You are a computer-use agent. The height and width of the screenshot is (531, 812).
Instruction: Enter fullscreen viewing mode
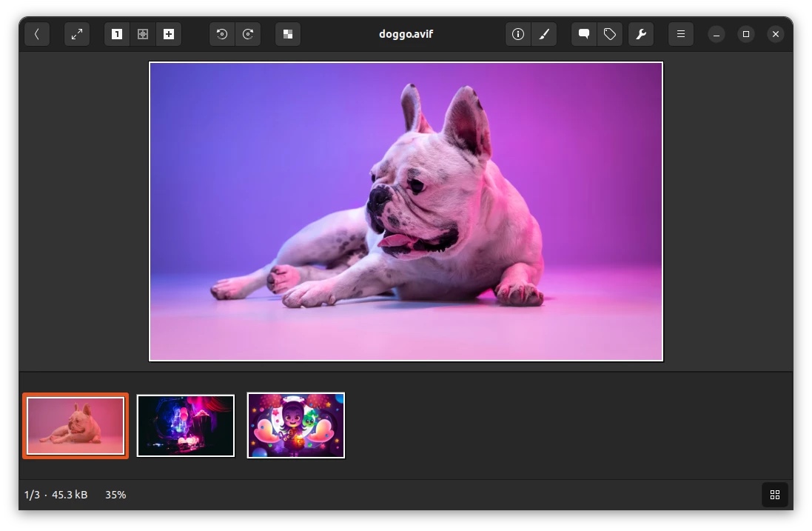pos(77,34)
